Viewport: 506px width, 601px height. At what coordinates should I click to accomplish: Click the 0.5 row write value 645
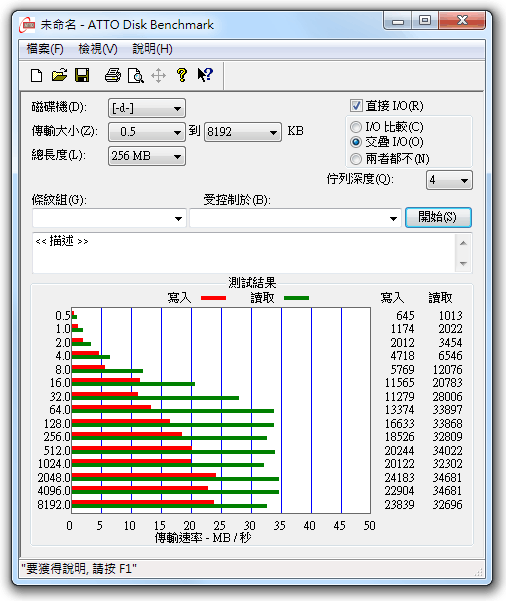405,315
